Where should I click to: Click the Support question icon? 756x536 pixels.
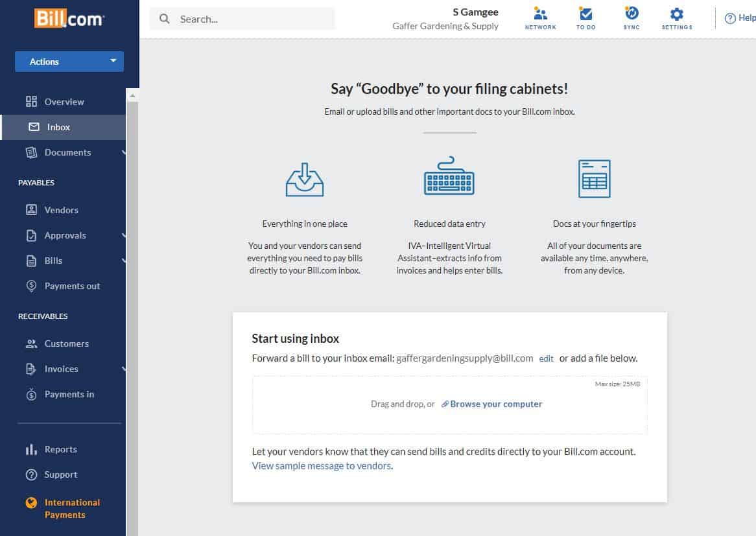(x=31, y=475)
